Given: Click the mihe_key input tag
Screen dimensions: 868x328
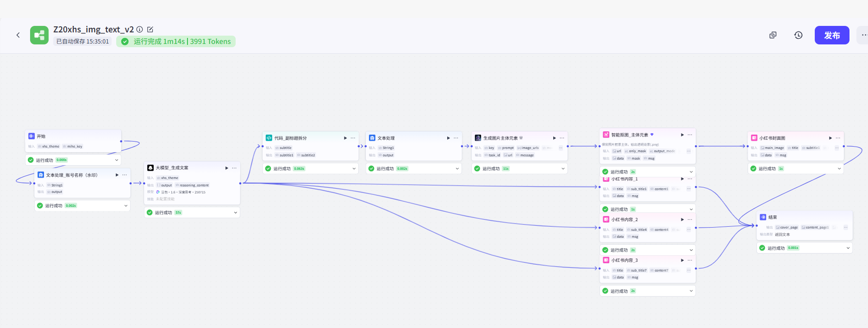Looking at the screenshot, I should pos(73,146).
